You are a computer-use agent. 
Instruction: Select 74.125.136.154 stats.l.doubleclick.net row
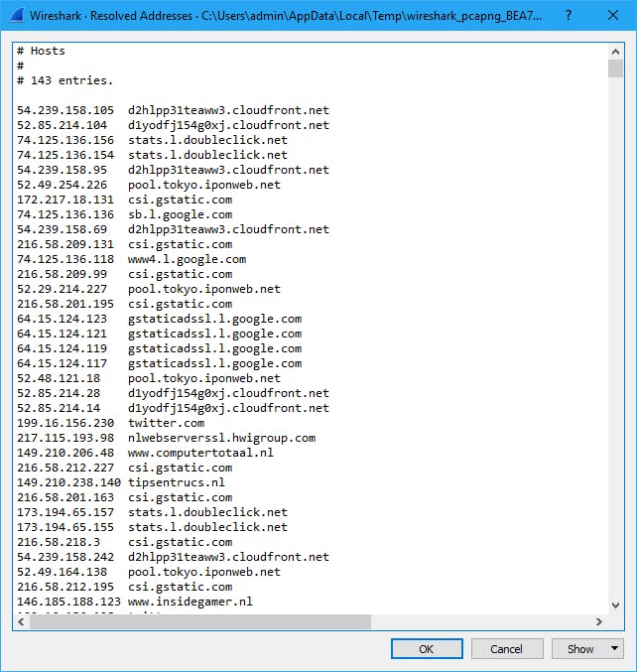coord(152,155)
